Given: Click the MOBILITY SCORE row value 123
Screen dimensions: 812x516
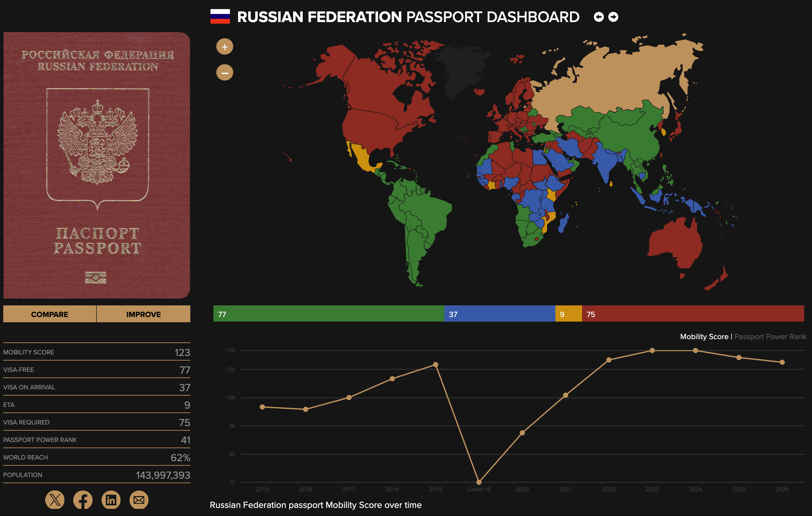Looking at the screenshot, I should tap(183, 352).
